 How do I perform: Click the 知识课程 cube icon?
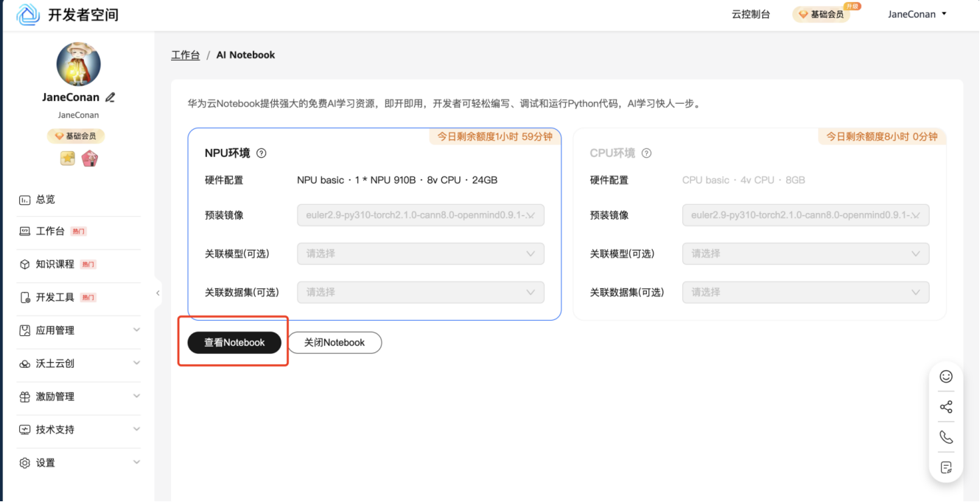24,265
